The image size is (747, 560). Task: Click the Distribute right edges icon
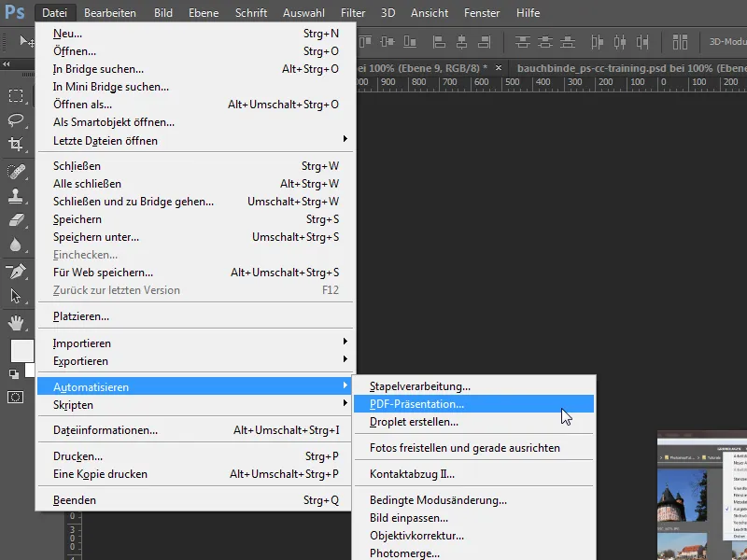click(x=642, y=42)
